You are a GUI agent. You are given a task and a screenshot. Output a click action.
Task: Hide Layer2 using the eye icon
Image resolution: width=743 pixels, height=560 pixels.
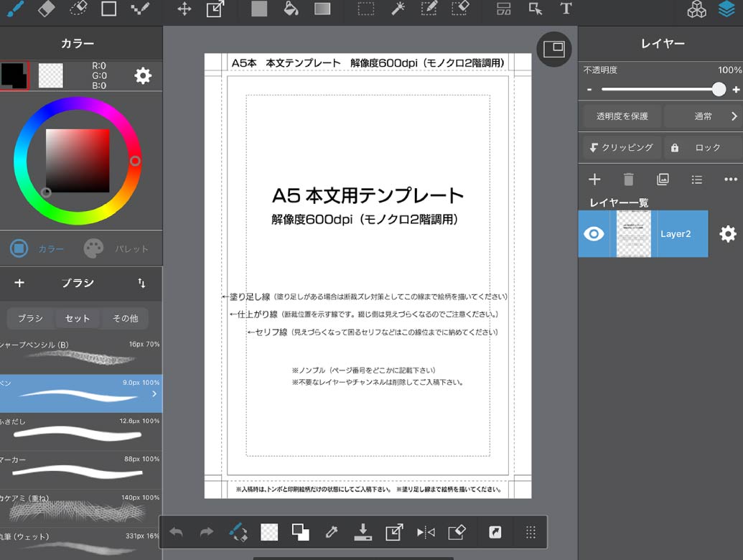(x=594, y=234)
